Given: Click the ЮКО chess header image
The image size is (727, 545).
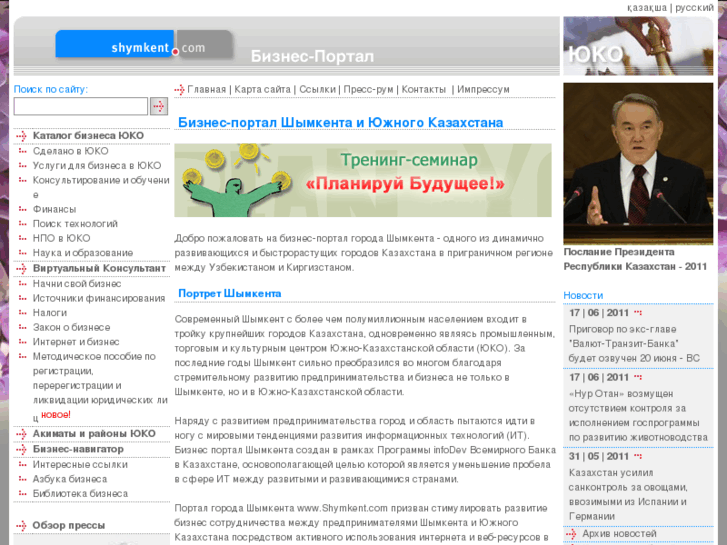Looking at the screenshot, I should [638, 46].
